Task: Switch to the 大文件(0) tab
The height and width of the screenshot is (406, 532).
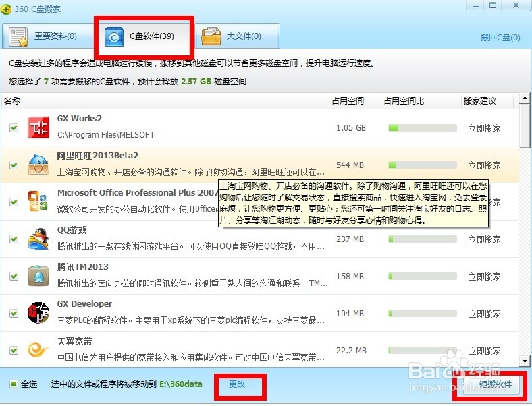Action: point(238,36)
